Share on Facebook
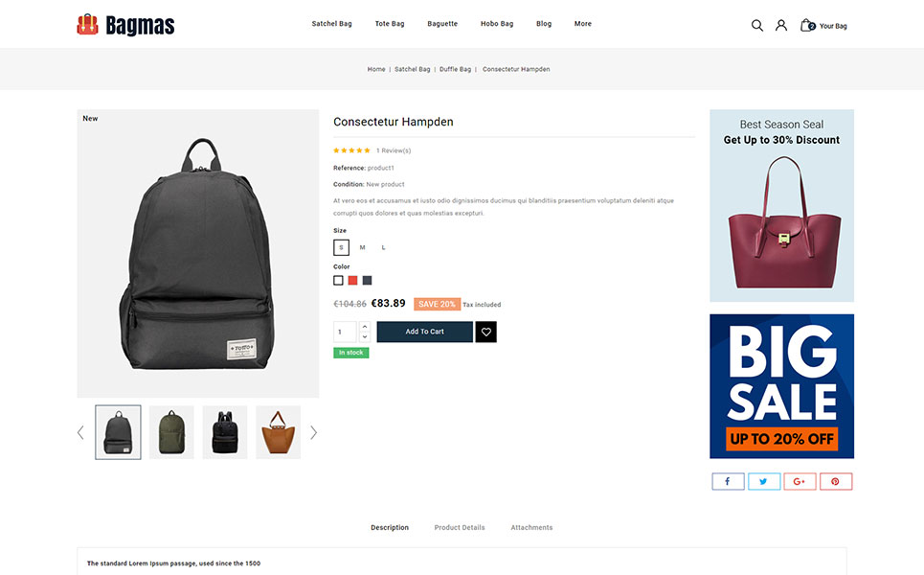 coord(728,481)
